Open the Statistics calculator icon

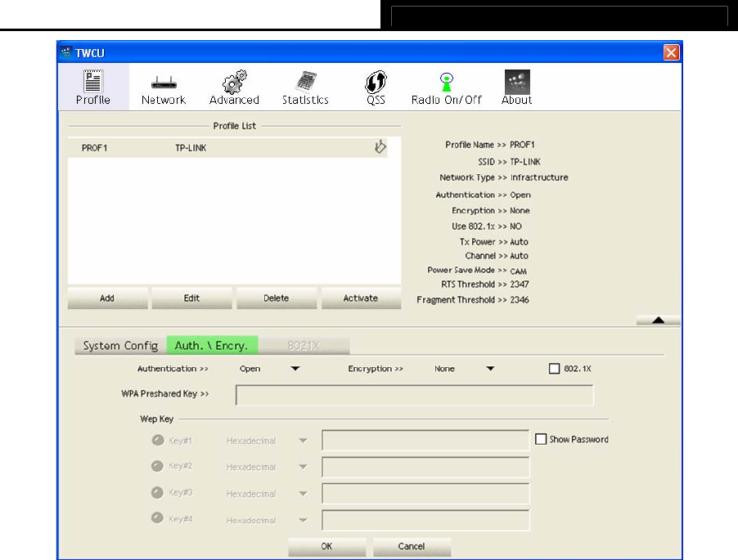click(305, 82)
